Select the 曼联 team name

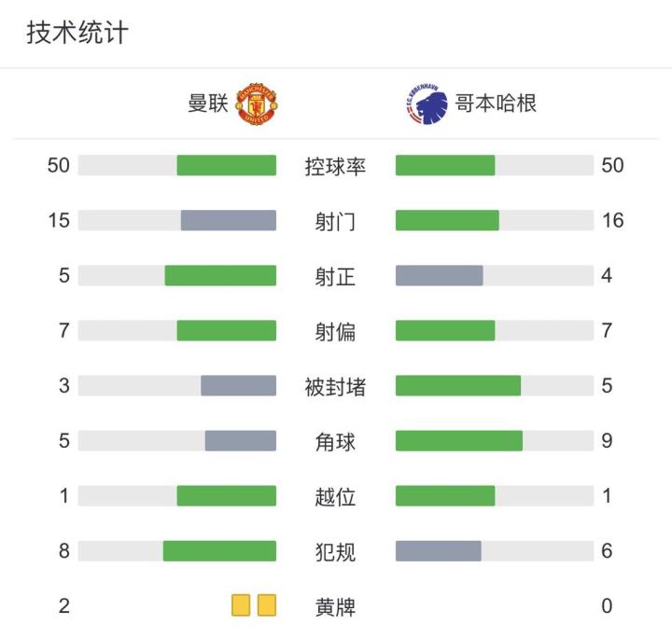[x=208, y=104]
